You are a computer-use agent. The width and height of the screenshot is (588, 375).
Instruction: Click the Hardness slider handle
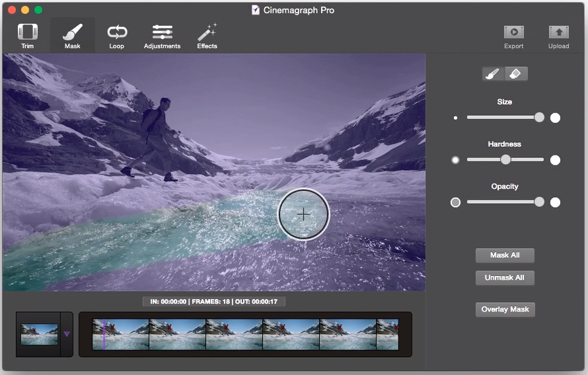click(x=505, y=159)
